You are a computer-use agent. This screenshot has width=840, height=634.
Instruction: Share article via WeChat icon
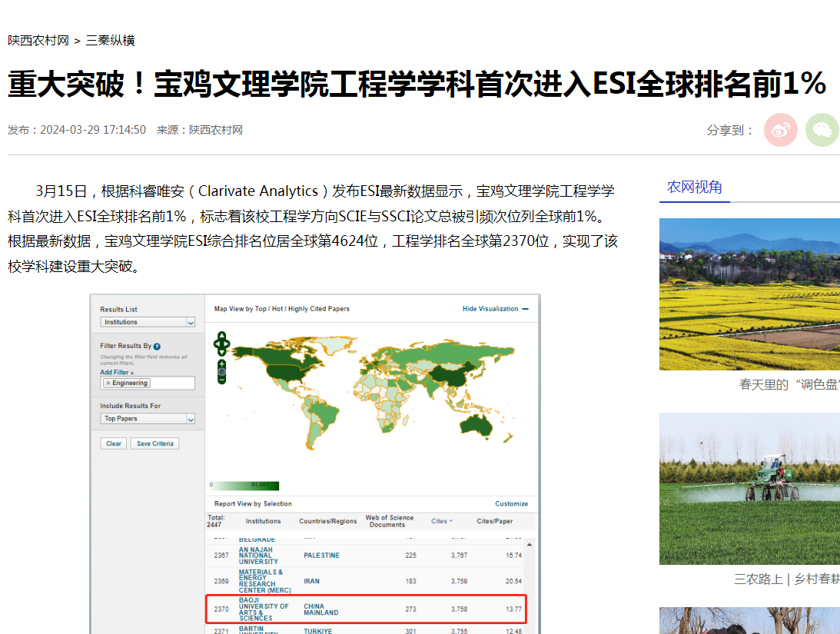(822, 130)
